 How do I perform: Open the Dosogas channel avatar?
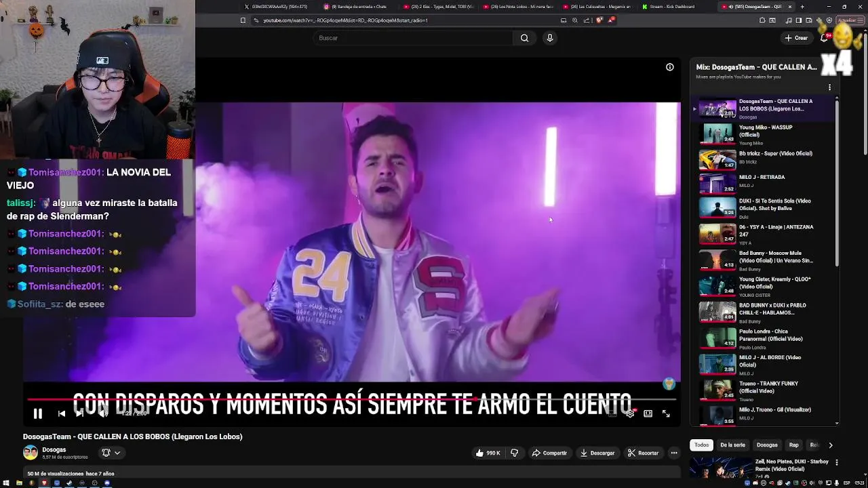(31, 453)
